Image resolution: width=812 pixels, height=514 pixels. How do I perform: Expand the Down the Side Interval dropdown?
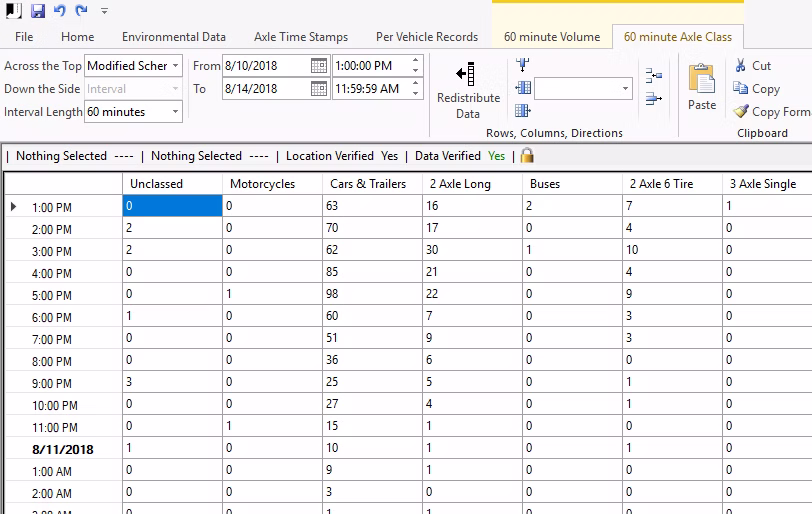(x=176, y=89)
